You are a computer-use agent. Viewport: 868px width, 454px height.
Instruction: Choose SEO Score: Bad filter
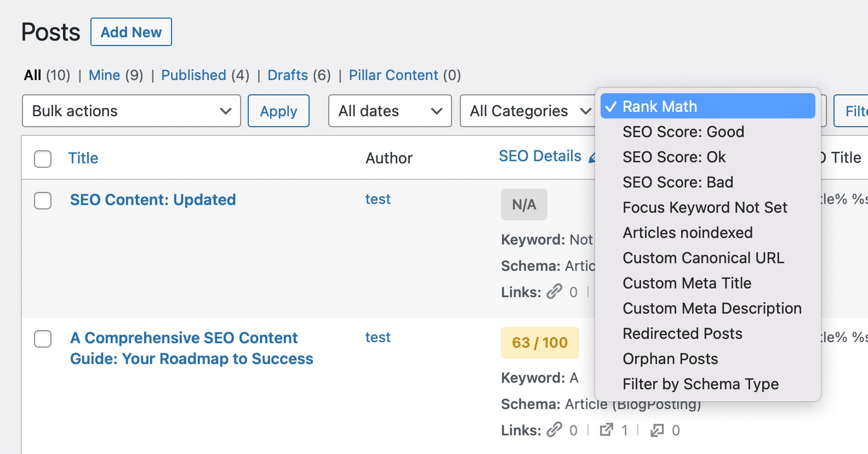708,182
